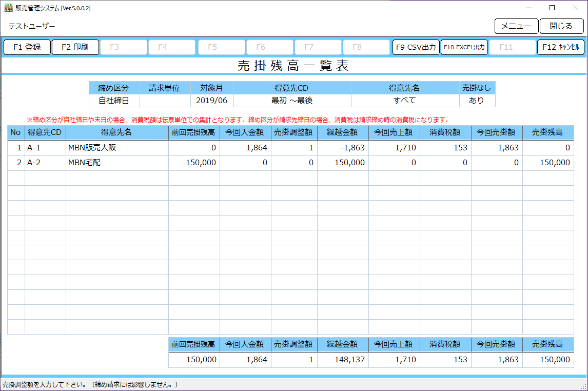Click the 150,000 売掛残高 cell for MBN宅配
Image resolution: width=588 pixels, height=391 pixels.
click(548, 163)
